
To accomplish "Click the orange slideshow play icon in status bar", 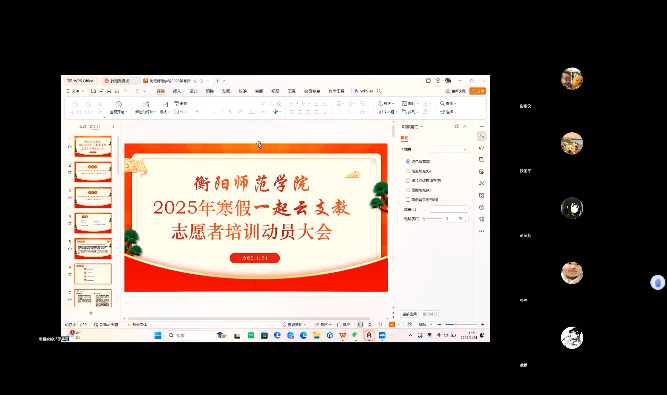I will [x=392, y=324].
